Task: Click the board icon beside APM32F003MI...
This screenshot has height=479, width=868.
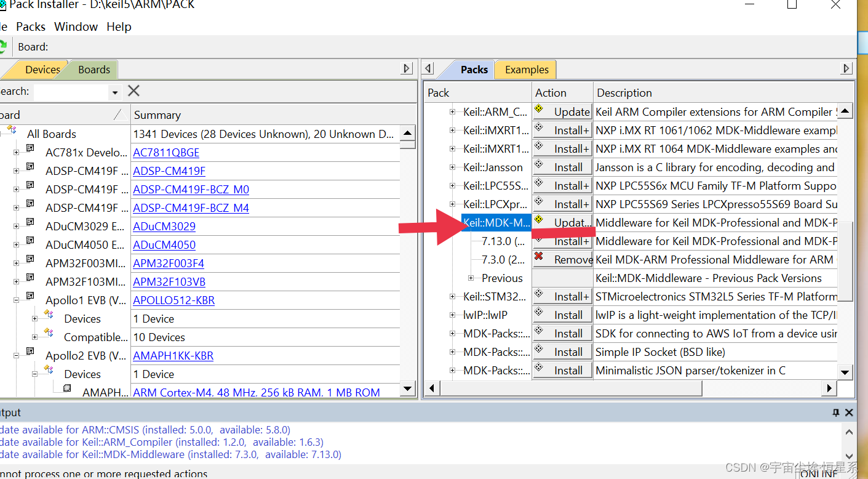Action: [30, 259]
